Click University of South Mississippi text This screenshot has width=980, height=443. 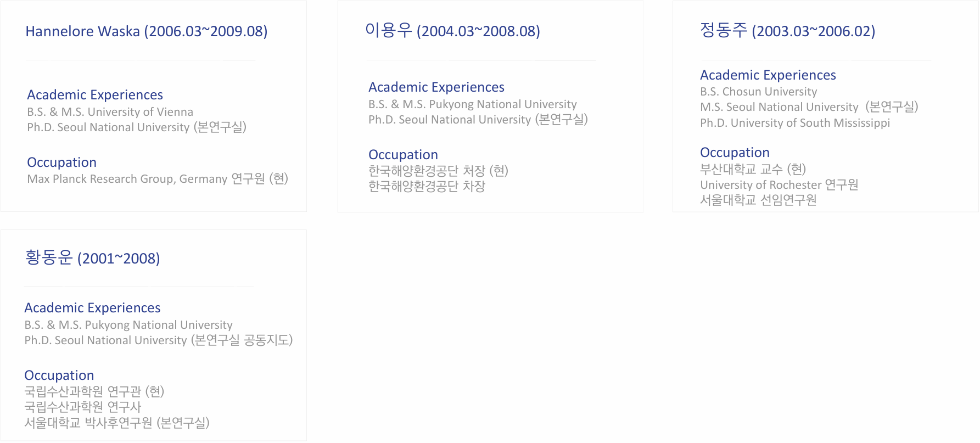pos(810,123)
